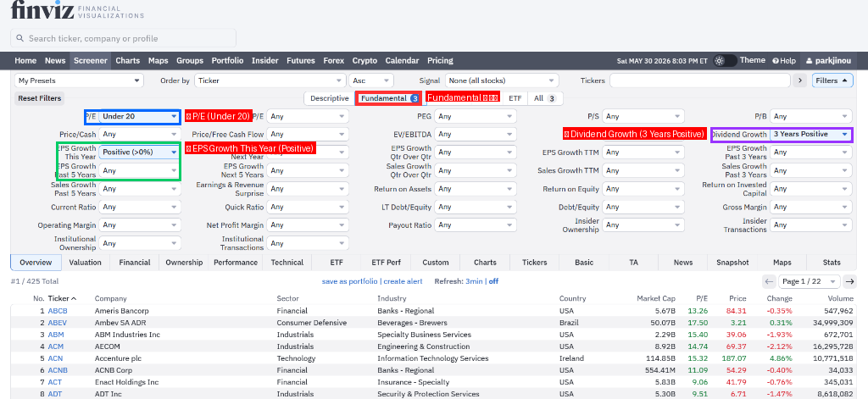Set refresh to 3min
Screen dimensions: 868x399
(x=474, y=281)
